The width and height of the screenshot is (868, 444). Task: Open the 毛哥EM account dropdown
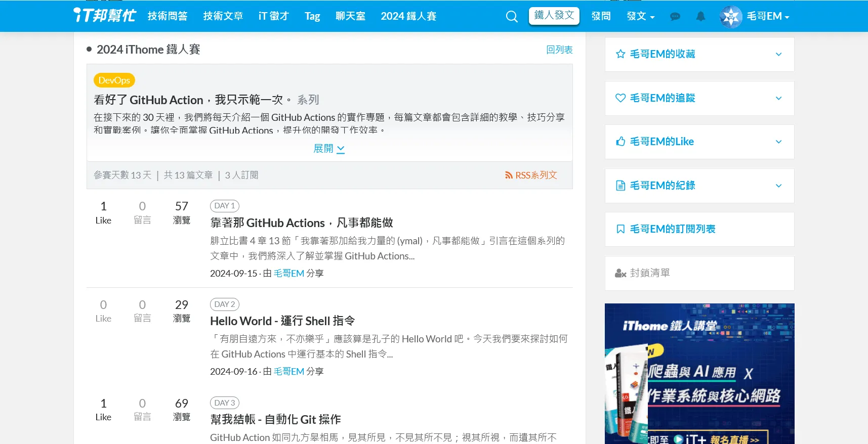768,16
